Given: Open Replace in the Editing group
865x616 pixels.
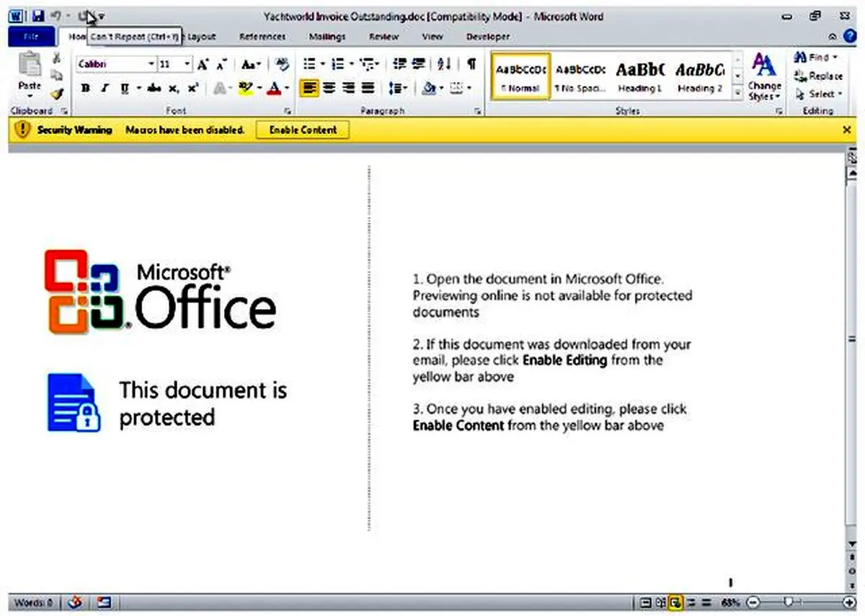Looking at the screenshot, I should (x=817, y=76).
